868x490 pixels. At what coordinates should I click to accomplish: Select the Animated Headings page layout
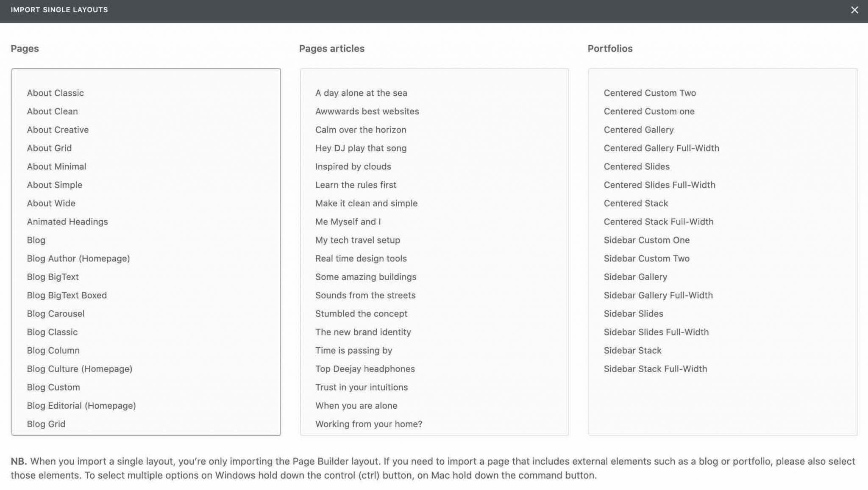pyautogui.click(x=67, y=221)
